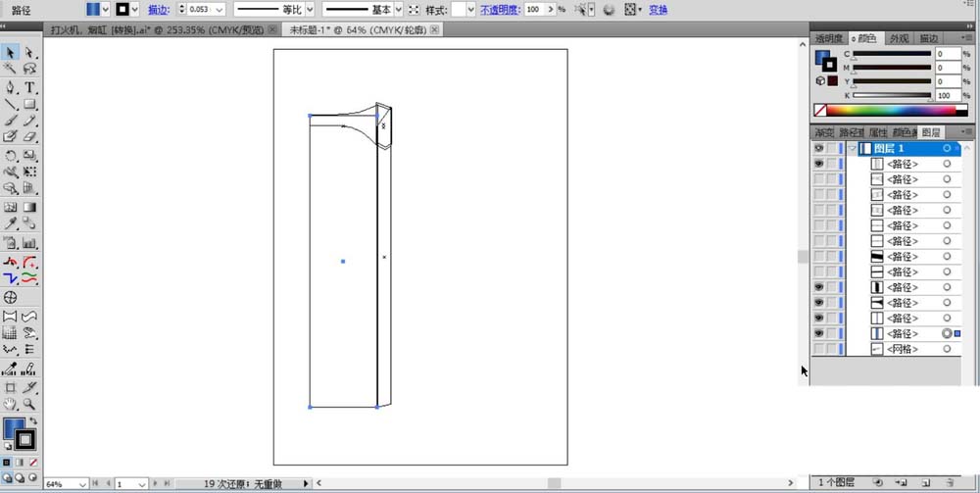Select the Lasso tool

29,68
